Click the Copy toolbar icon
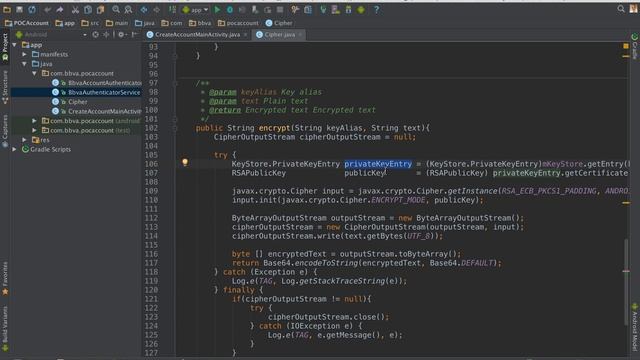The width and height of the screenshot is (640, 360). coord(88,9)
